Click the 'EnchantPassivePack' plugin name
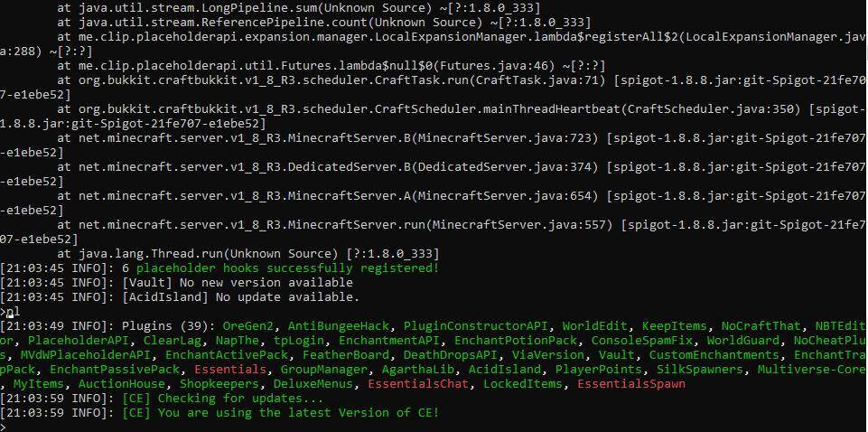 115,369
